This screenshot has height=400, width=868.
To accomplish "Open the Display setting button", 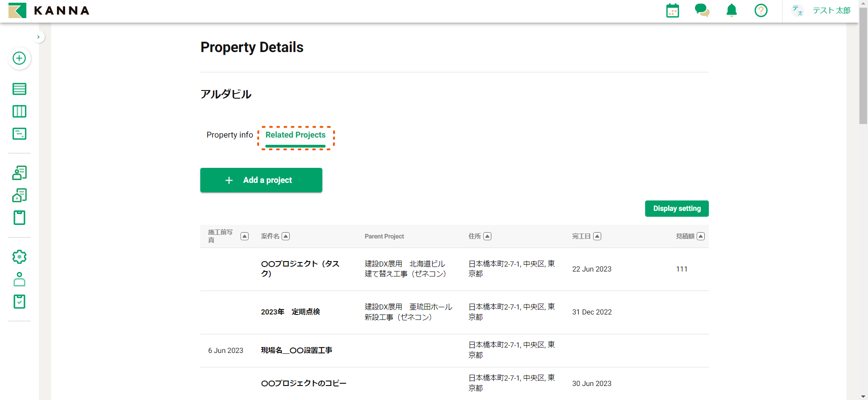I will pyautogui.click(x=677, y=209).
